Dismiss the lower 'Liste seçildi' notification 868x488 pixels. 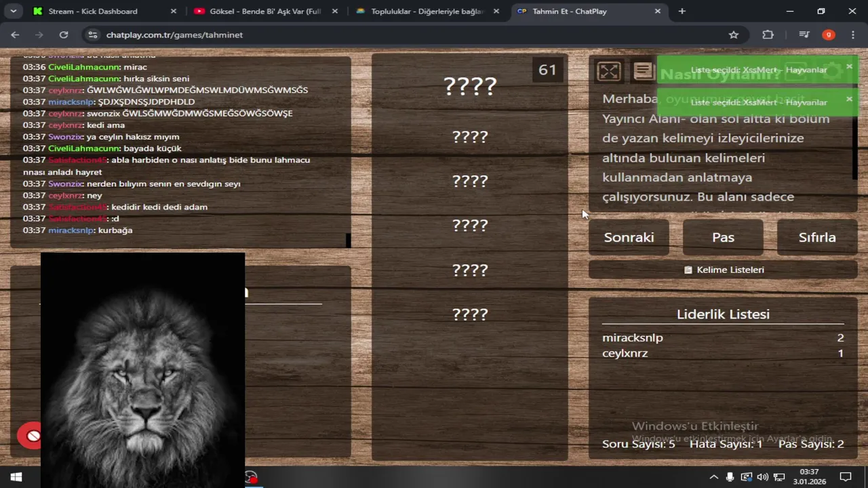tap(849, 99)
